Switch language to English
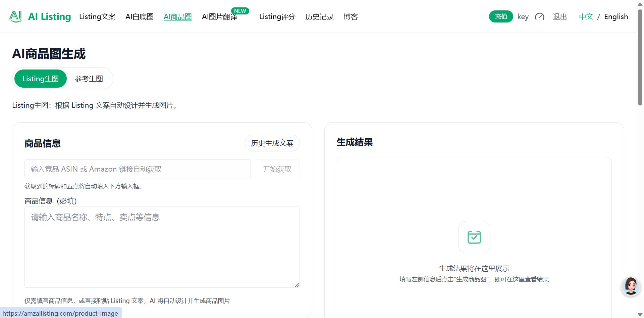This screenshot has height=318, width=644. click(616, 16)
